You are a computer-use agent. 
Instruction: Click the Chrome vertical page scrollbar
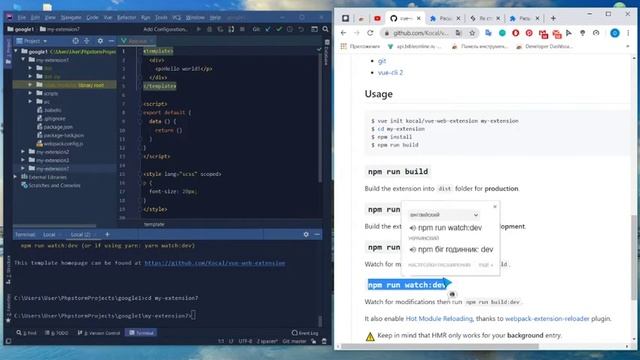tap(633, 257)
